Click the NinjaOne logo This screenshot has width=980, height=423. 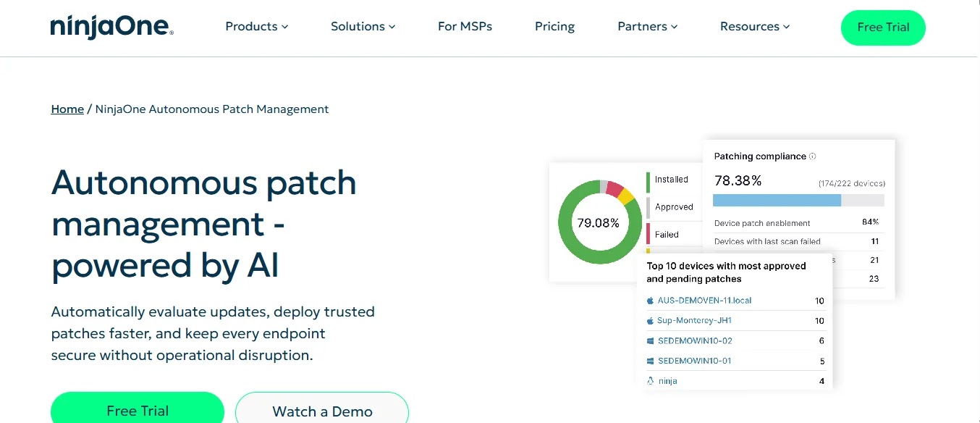[111, 28]
